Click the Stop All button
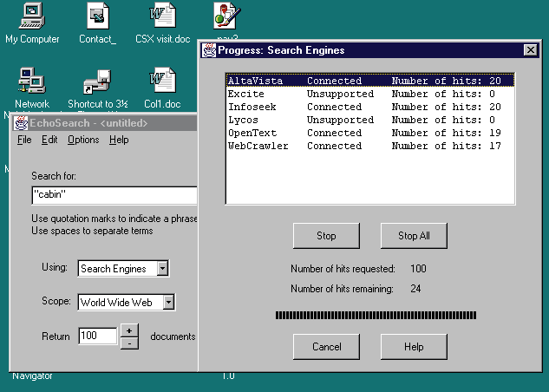The height and width of the screenshot is (392, 549). tap(414, 236)
